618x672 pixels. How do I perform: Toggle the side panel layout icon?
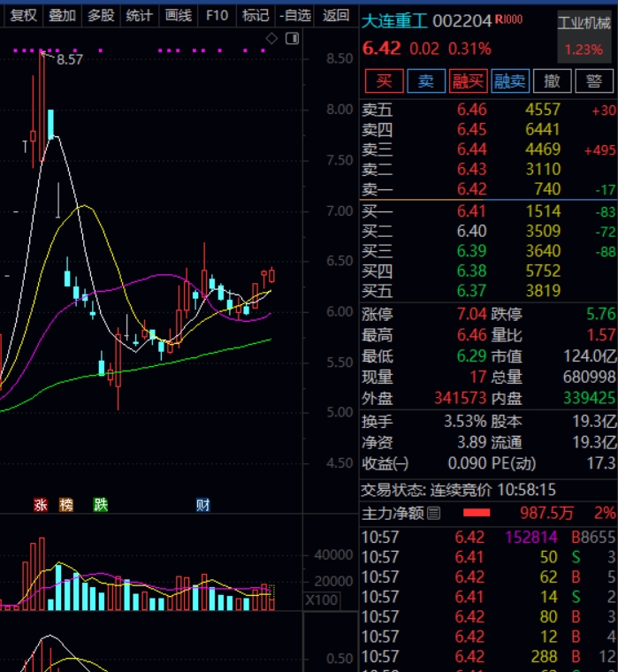pyautogui.click(x=293, y=39)
